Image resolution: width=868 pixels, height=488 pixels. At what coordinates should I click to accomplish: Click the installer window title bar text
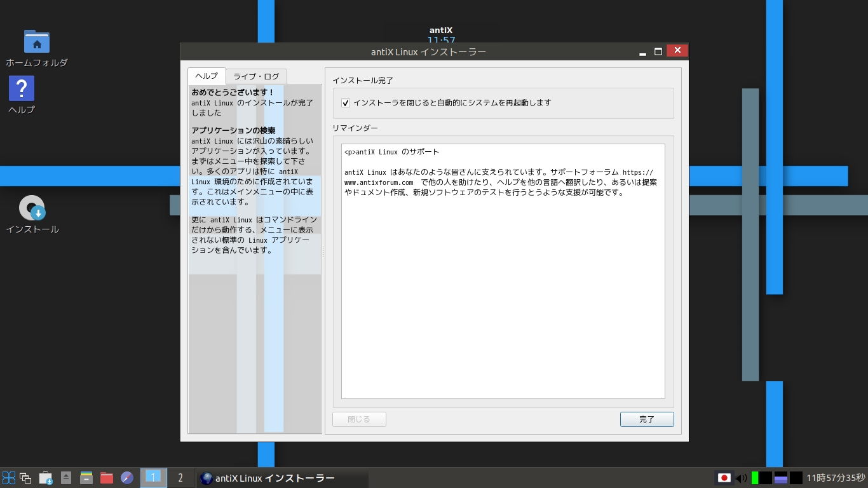[429, 51]
